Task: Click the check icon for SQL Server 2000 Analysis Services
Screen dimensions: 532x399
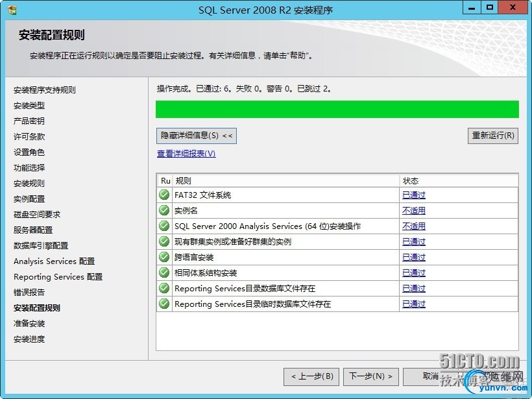Action: click(x=164, y=226)
